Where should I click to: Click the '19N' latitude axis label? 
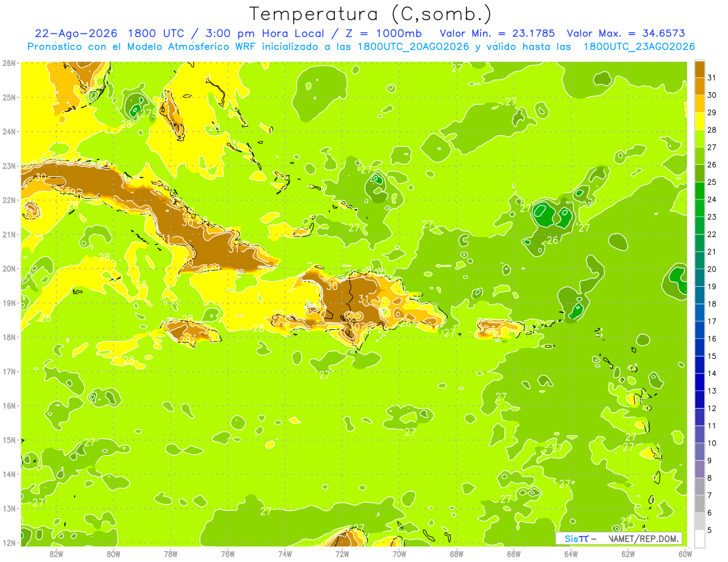tap(8, 303)
